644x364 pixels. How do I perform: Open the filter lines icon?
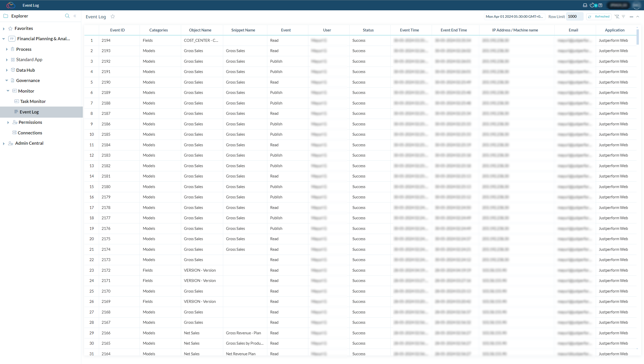tap(623, 17)
